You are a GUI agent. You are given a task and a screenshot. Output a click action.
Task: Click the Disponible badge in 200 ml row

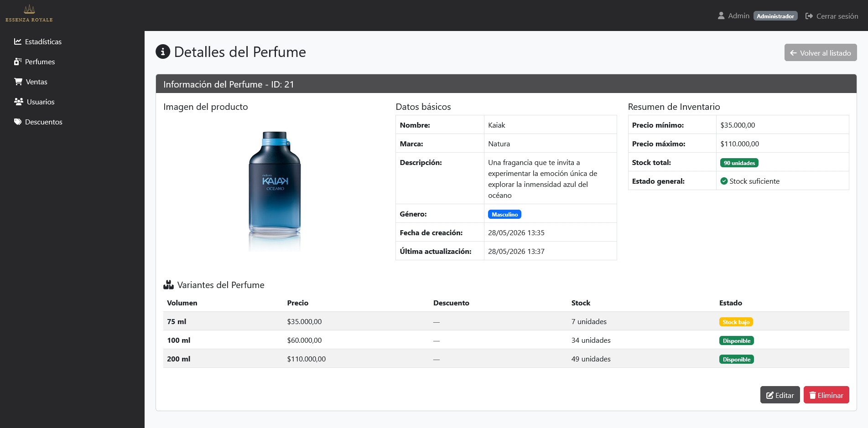click(737, 359)
